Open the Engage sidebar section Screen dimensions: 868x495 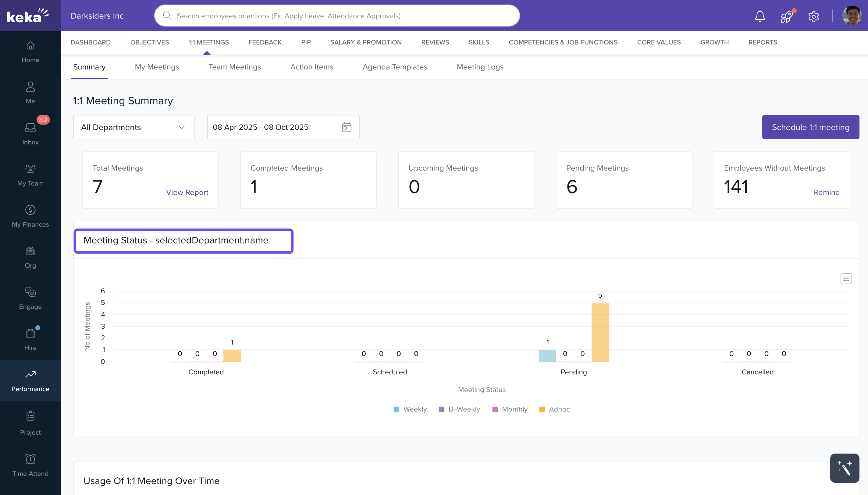click(30, 298)
